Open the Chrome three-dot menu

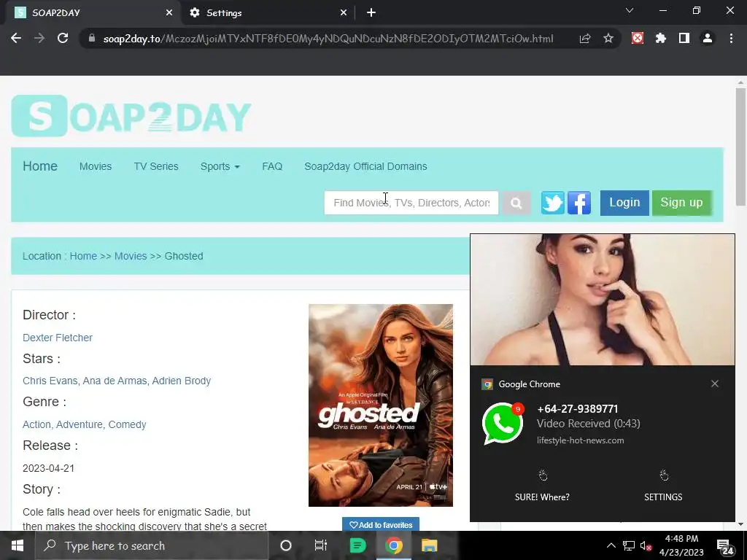(731, 38)
